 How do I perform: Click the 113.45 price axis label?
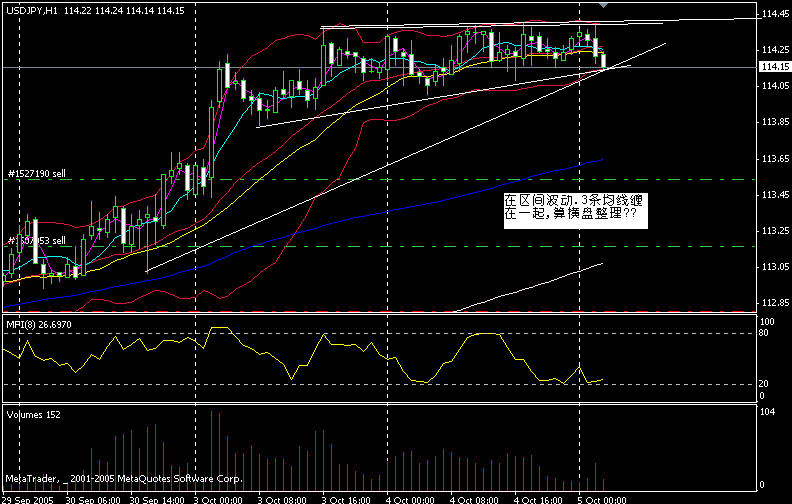point(775,194)
